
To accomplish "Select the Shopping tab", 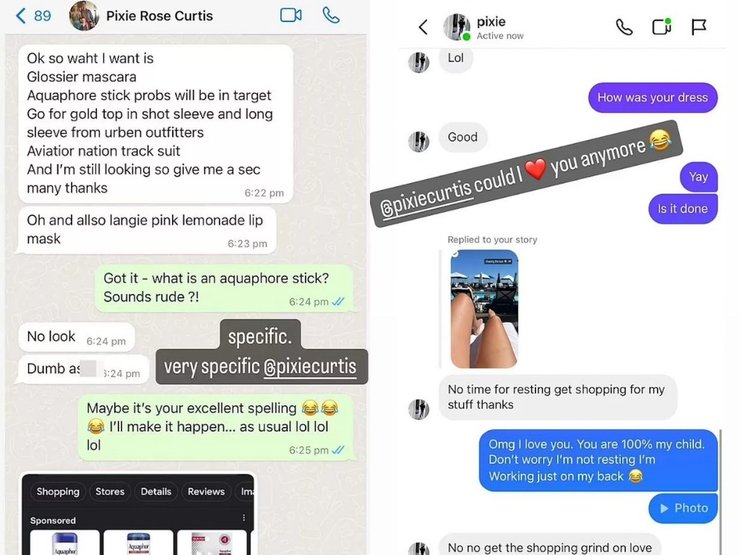I will [x=58, y=492].
